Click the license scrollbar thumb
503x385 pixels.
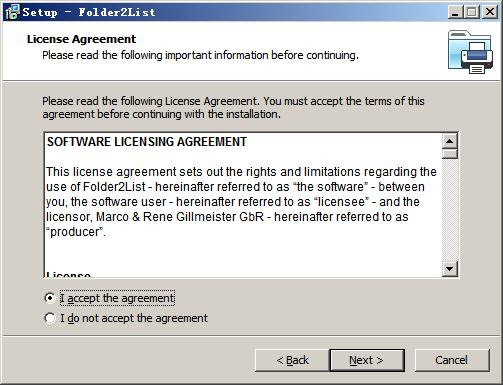tap(449, 154)
